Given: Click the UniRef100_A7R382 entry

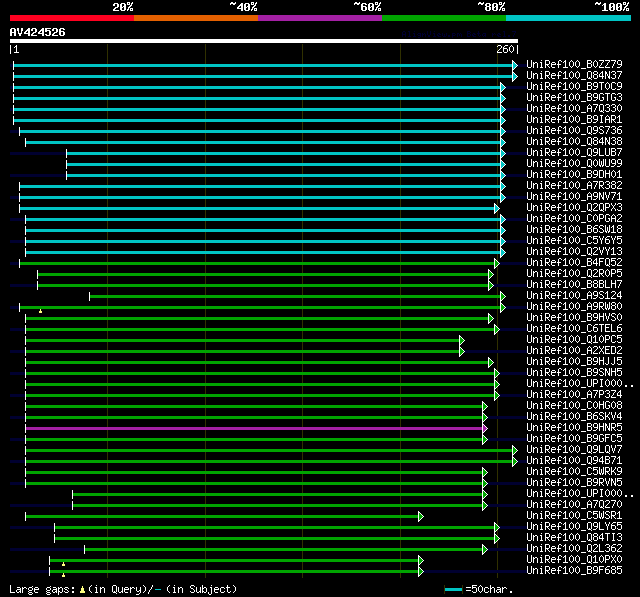Looking at the screenshot, I should coord(574,185).
